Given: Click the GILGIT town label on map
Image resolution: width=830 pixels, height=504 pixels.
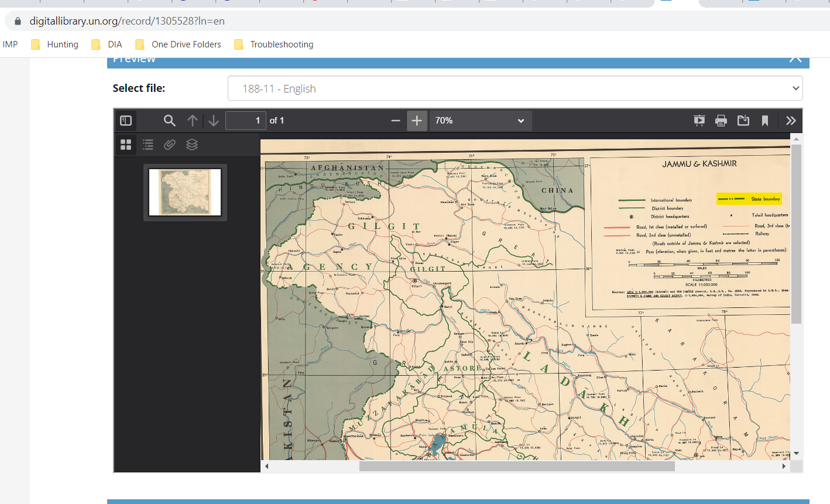Looking at the screenshot, I should click(428, 269).
